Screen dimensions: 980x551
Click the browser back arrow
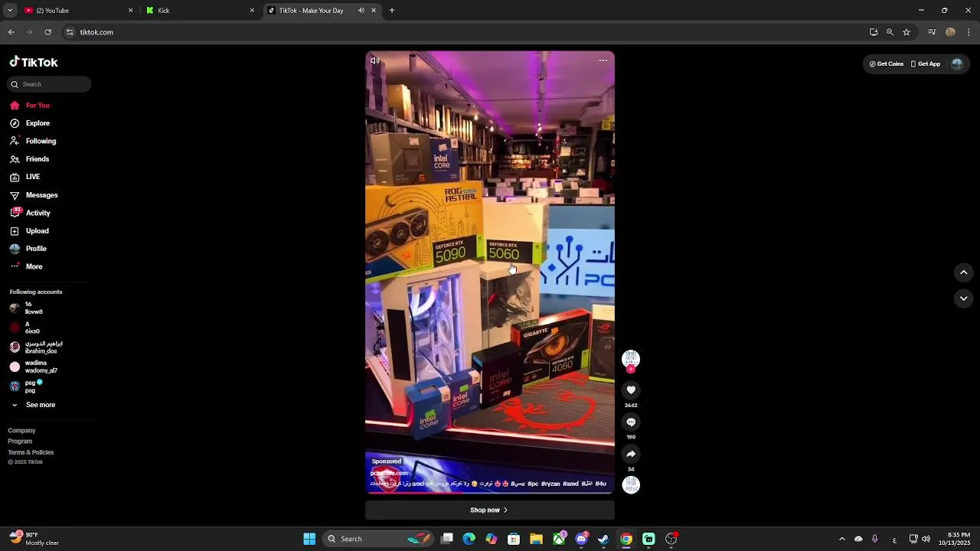11,32
